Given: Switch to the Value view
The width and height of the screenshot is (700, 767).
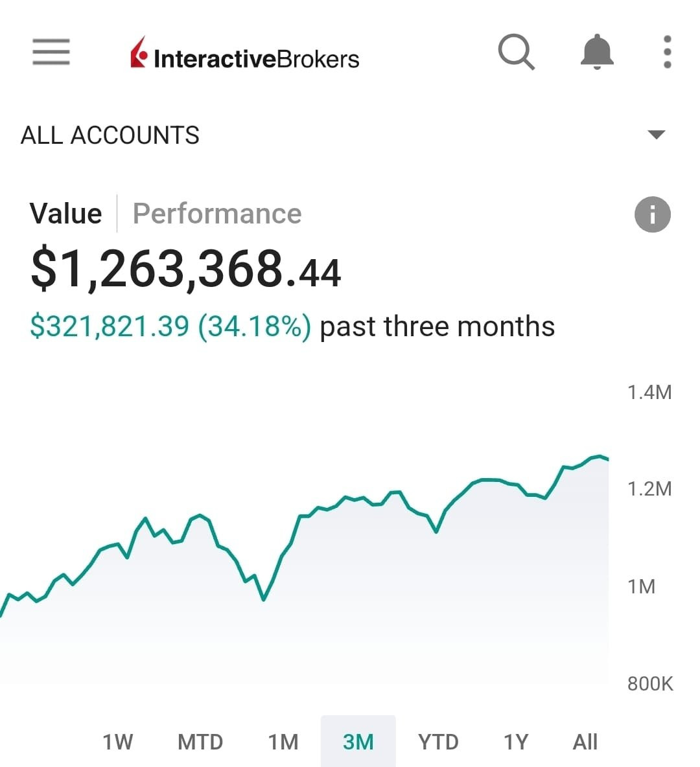Looking at the screenshot, I should (x=65, y=214).
